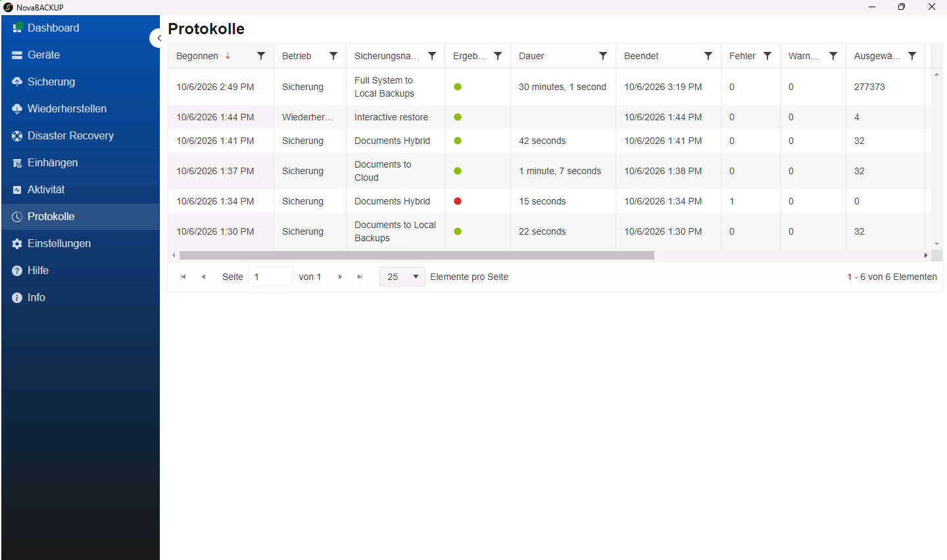
Task: Open the filter for the Betrieb column
Action: (x=333, y=56)
